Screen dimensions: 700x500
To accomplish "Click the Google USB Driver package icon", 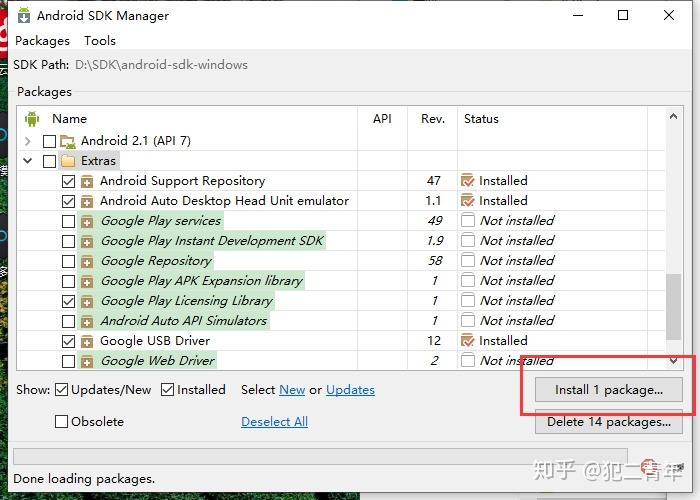I will click(x=87, y=341).
